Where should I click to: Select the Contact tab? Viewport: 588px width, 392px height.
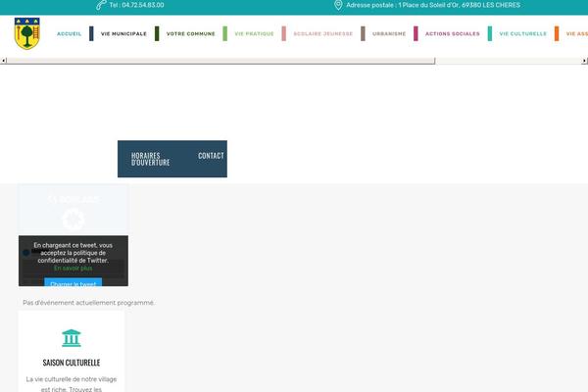point(211,156)
